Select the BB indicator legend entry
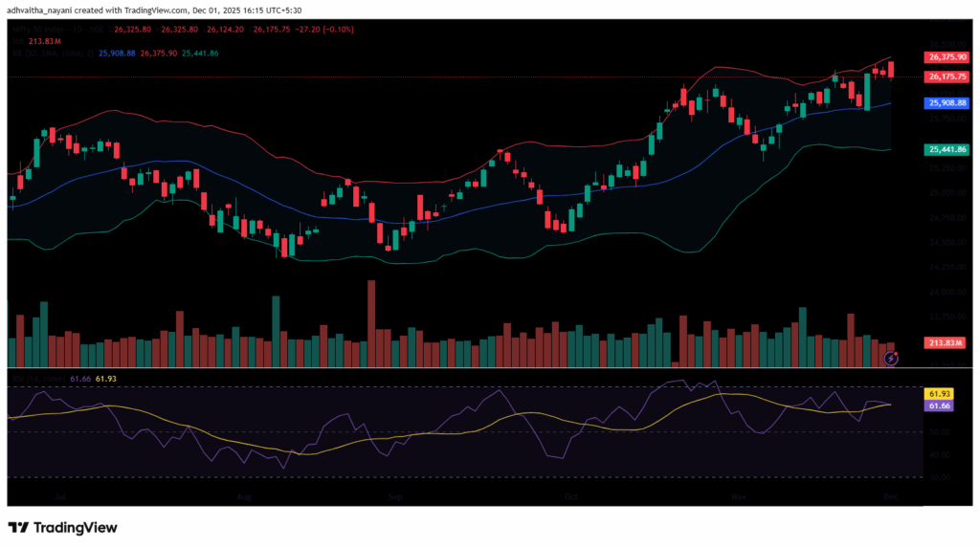Screen dimensions: 980x548 pos(38,53)
